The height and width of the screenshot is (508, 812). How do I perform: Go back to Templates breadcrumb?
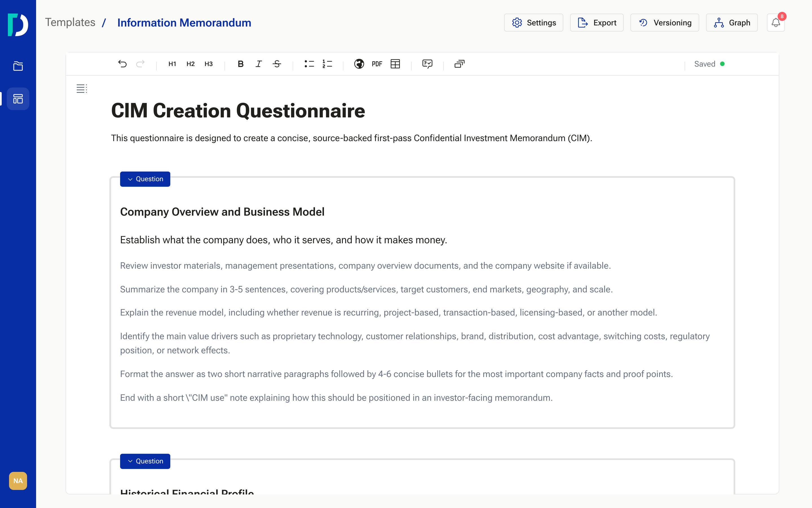[70, 23]
